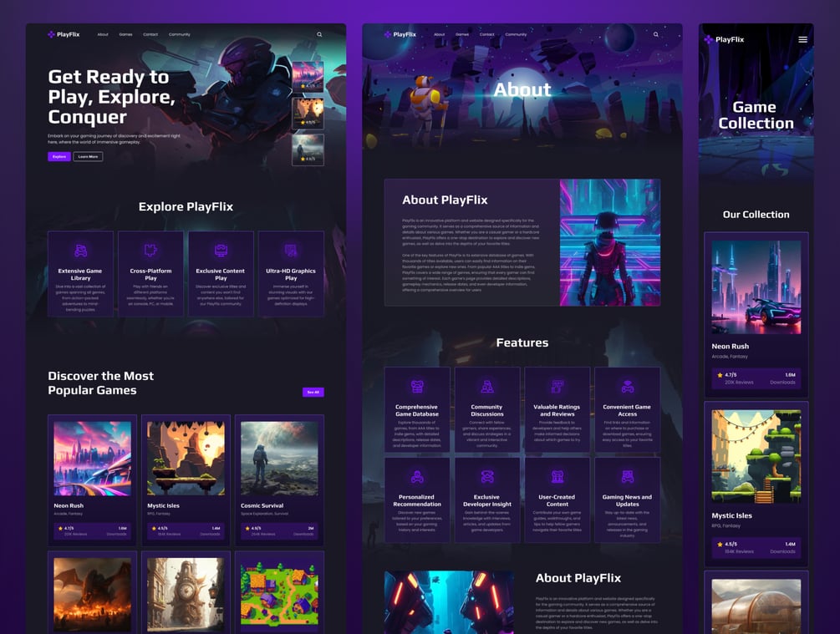
Task: Click the Gaming News and Updates icon
Action: pyautogui.click(x=628, y=476)
